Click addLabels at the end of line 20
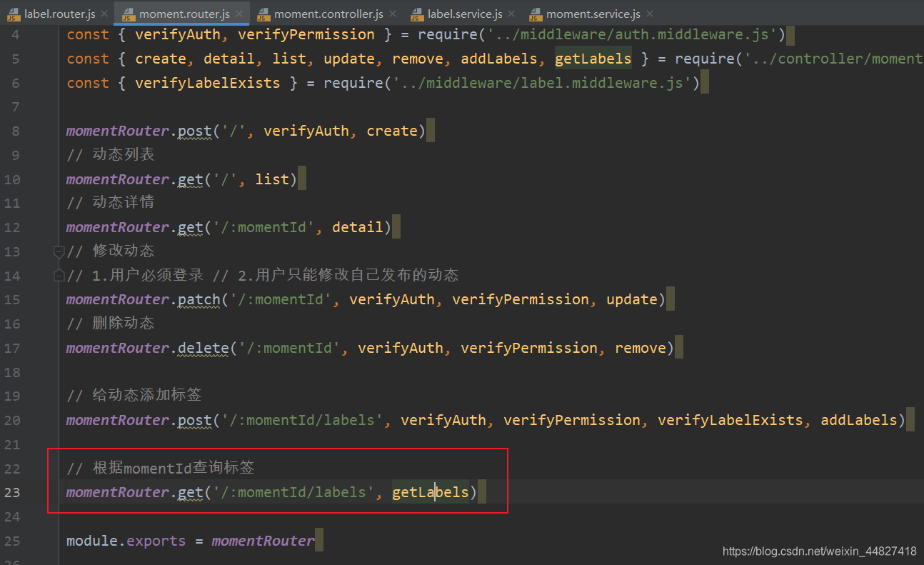 [859, 420]
